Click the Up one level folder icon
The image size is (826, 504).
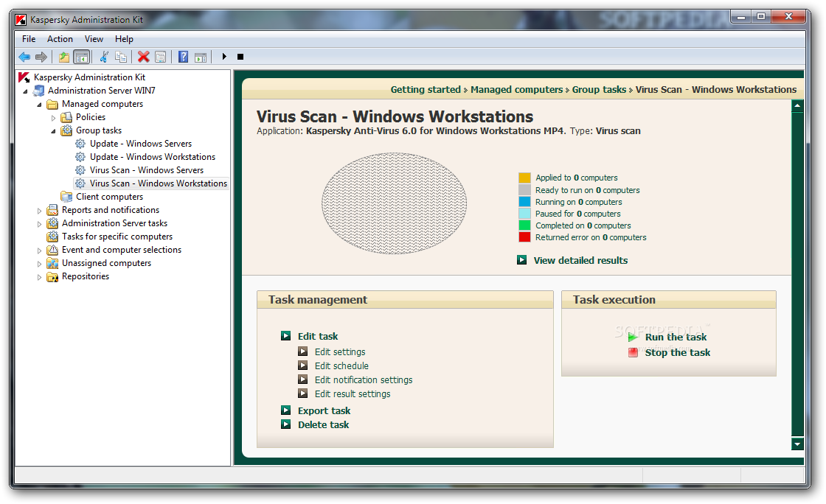tap(63, 57)
